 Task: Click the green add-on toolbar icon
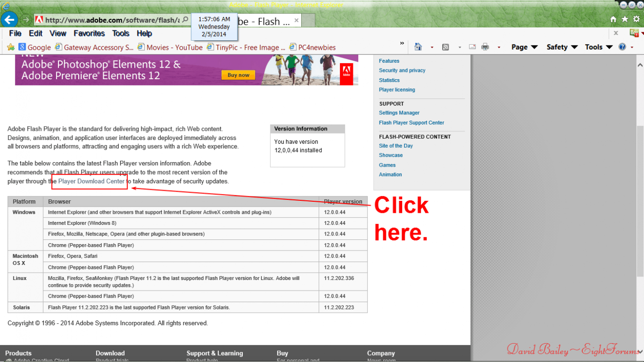pos(634,33)
